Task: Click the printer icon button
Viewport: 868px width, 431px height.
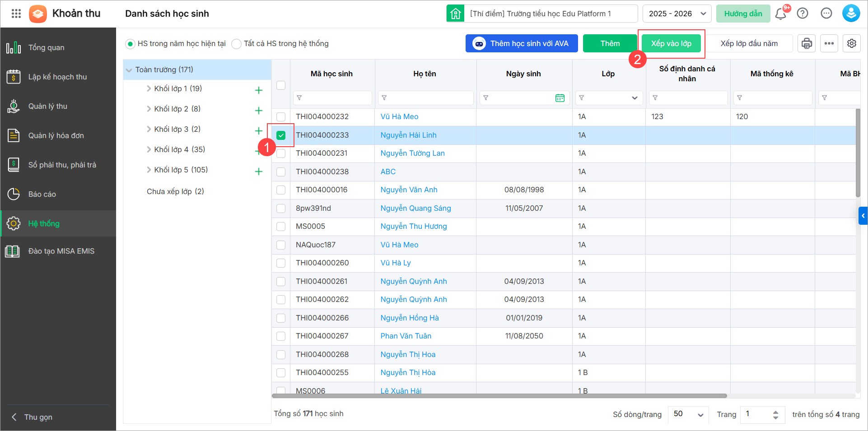Action: (807, 43)
